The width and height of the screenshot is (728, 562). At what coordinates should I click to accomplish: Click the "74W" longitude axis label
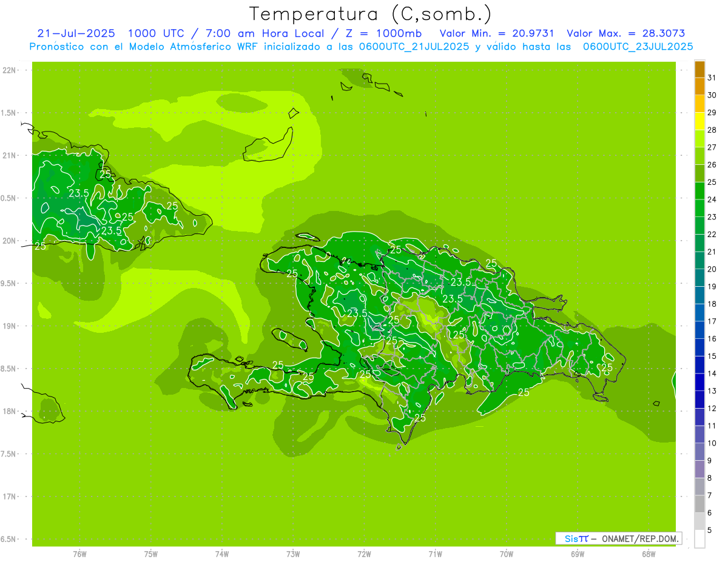(221, 554)
